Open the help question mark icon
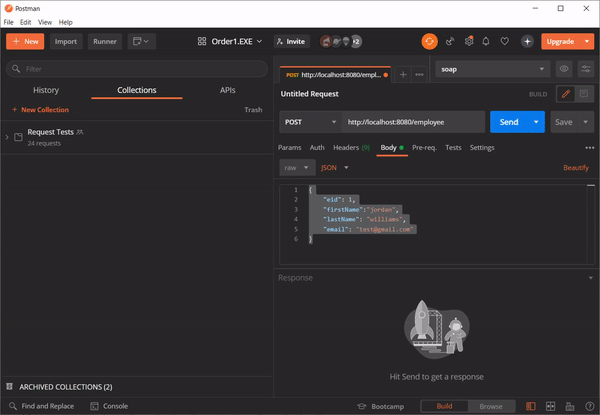 590,406
